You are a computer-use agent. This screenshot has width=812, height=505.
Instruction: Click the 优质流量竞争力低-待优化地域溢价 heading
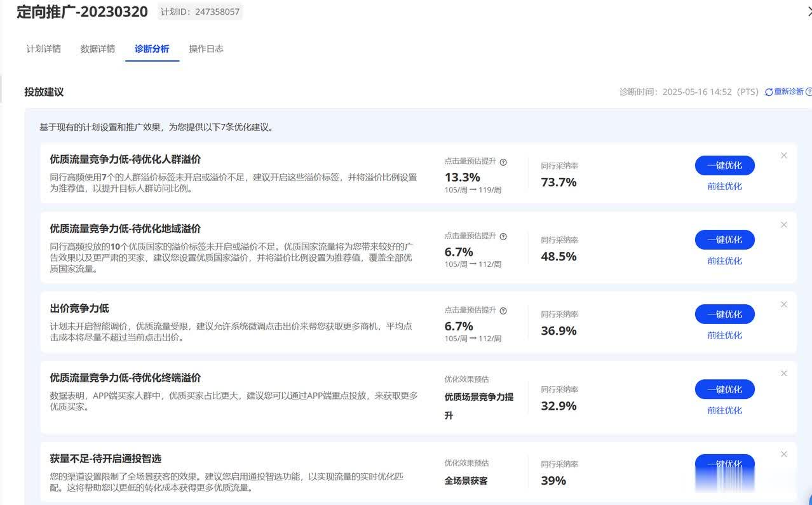[125, 228]
